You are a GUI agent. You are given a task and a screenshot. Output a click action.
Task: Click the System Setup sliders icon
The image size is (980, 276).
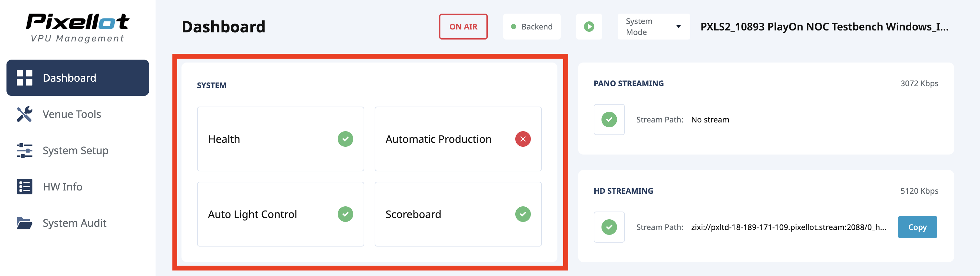tap(24, 151)
